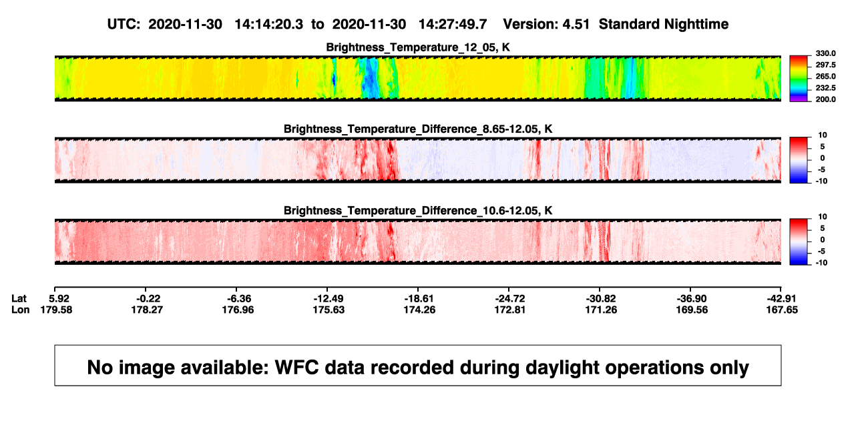This screenshot has height=445, width=868.
Task: Click latitude value -12.49
Action: pos(327,298)
